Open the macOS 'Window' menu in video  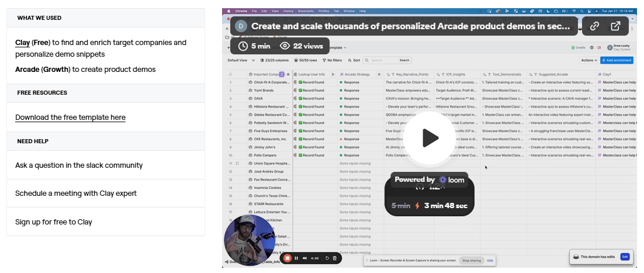tap(349, 11)
